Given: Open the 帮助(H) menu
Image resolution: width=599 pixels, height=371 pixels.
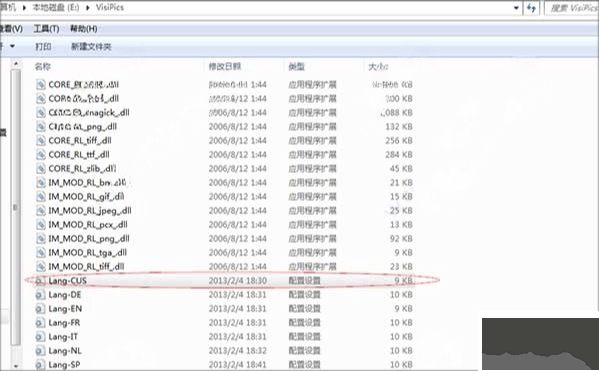Looking at the screenshot, I should [83, 29].
